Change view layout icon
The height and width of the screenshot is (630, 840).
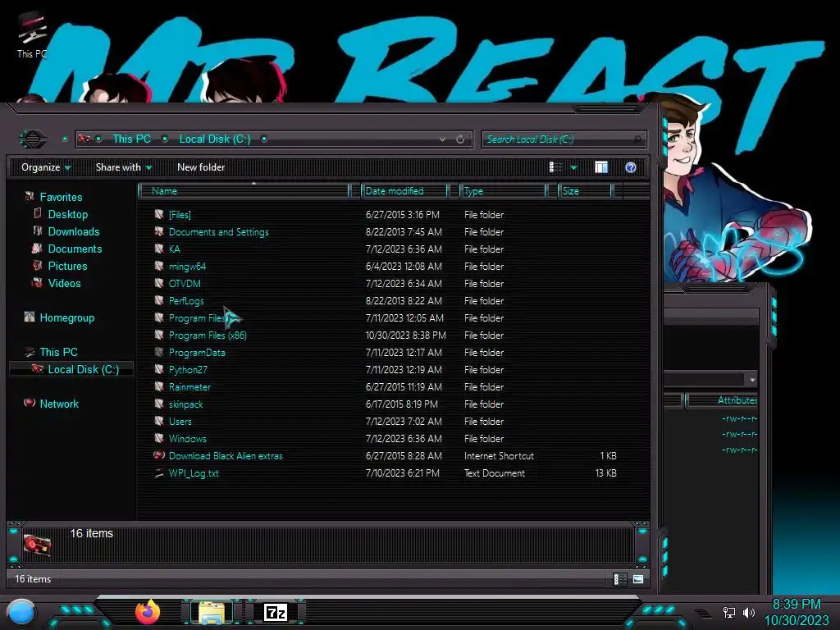pos(555,167)
